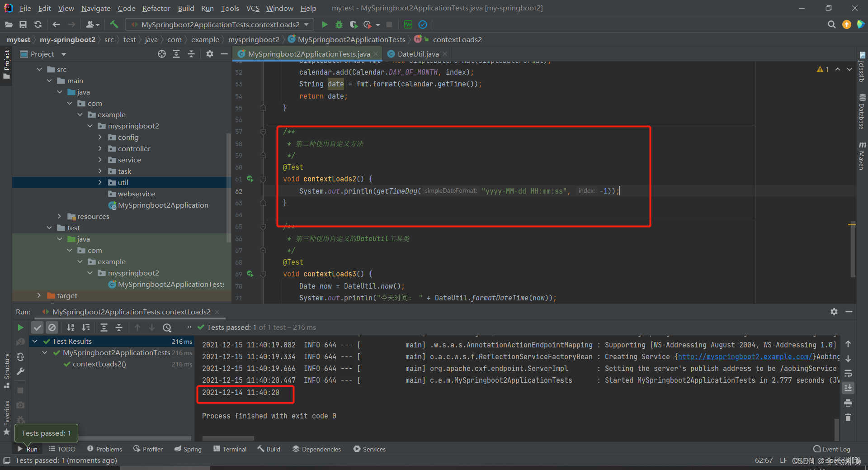This screenshot has width=868, height=470.
Task: Expand the config folder in Project tree
Action: point(100,137)
